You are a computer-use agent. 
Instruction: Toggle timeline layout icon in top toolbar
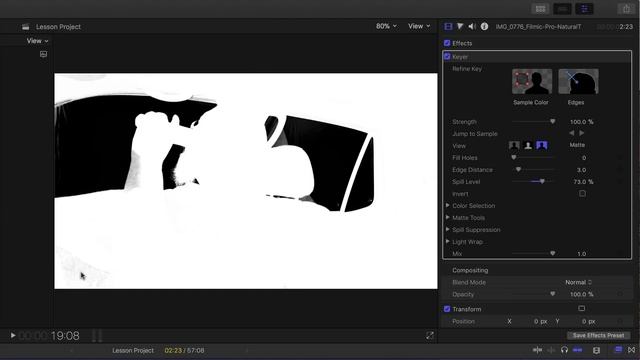[562, 9]
